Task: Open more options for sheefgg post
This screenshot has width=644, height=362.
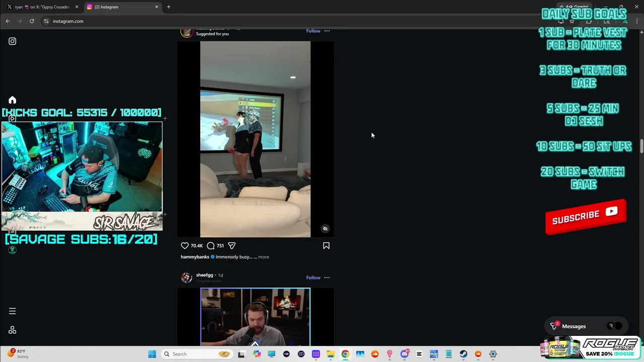Action: coord(327,278)
